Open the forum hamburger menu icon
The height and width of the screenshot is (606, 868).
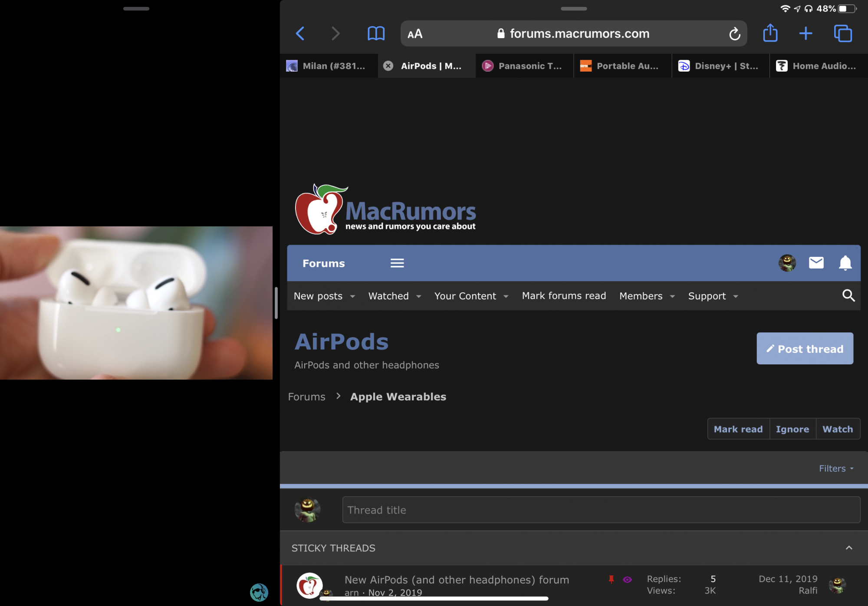397,263
